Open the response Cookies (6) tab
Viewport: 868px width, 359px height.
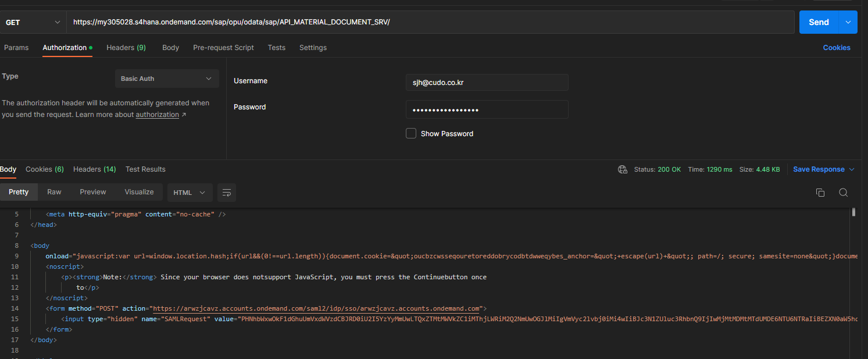45,169
